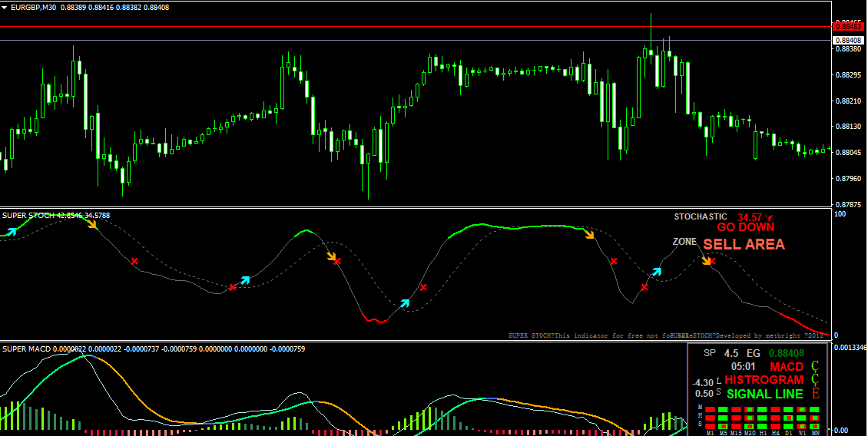Click the green arrow glyph beside MACD
Image resolution: width=868 pixels, height=436 pixels.
coord(816,367)
